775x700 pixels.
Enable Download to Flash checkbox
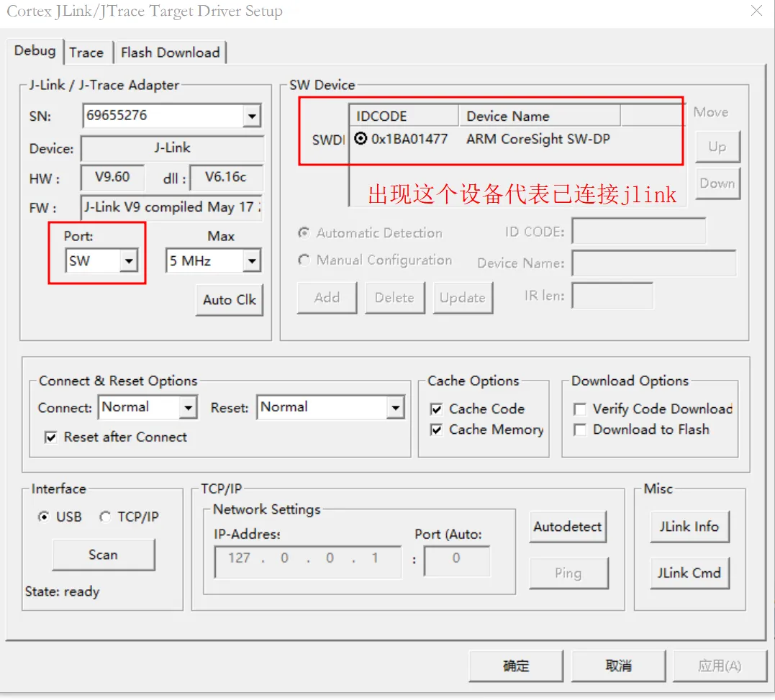(580, 429)
